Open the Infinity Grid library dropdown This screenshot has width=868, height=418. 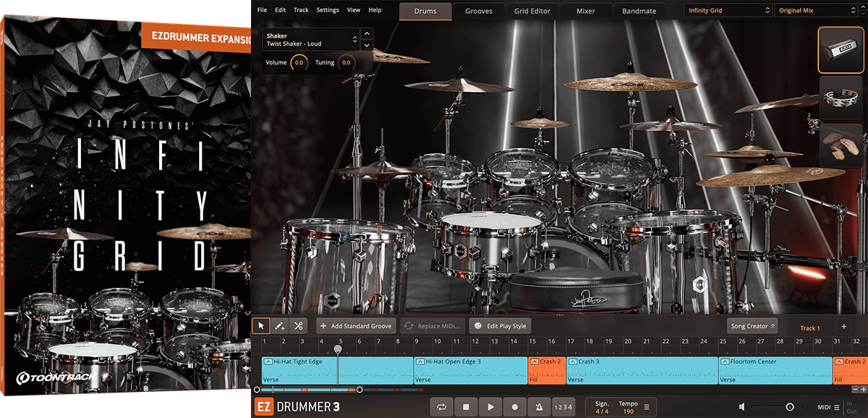(x=728, y=11)
